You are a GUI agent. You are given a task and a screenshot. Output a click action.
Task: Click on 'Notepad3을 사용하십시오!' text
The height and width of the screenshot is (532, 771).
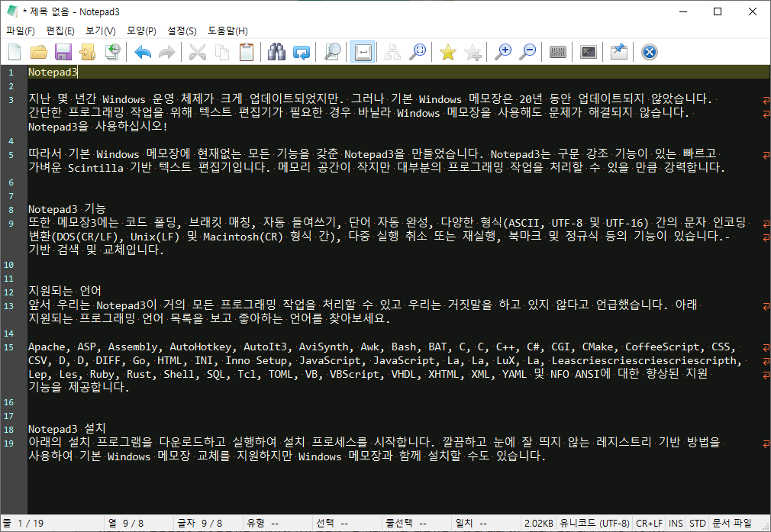pos(98,127)
